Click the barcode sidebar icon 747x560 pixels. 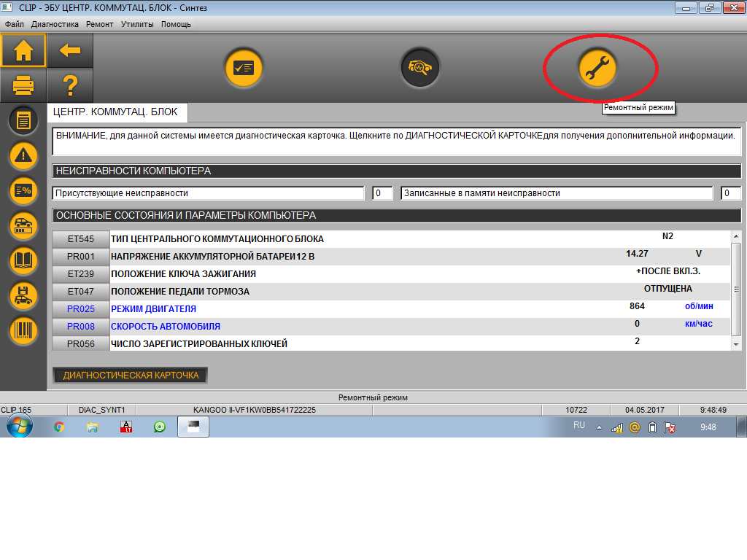pyautogui.click(x=23, y=330)
